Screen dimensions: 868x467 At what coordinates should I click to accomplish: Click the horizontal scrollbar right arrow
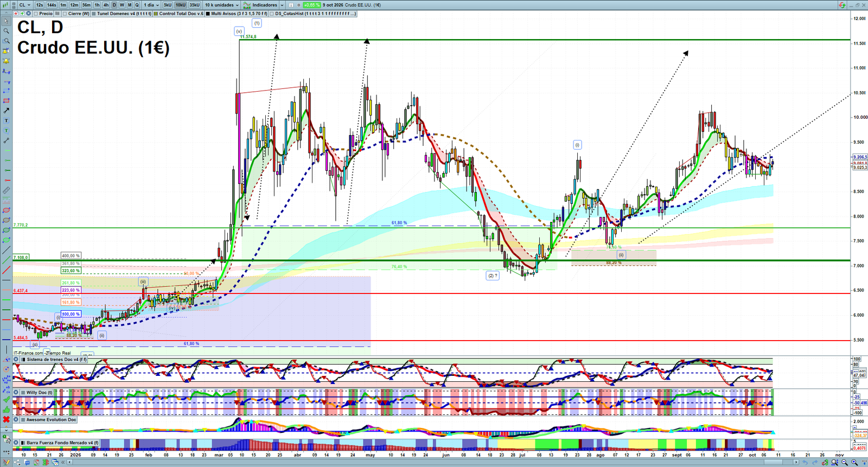click(795, 462)
